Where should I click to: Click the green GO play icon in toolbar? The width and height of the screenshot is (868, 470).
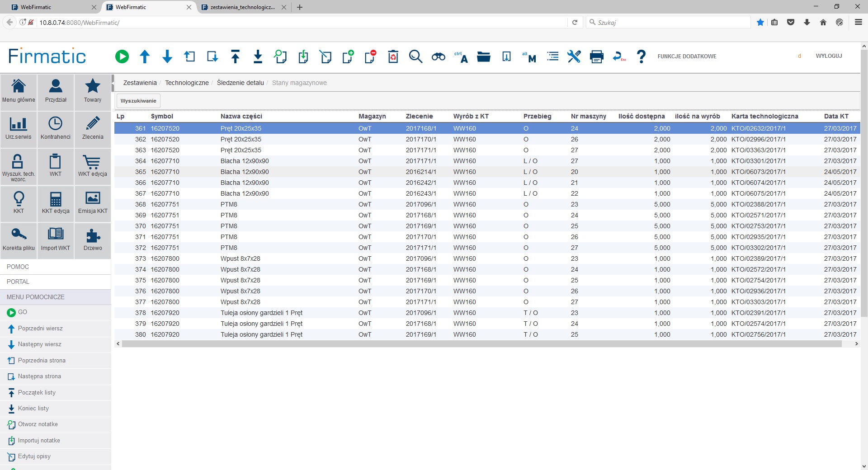pyautogui.click(x=122, y=56)
